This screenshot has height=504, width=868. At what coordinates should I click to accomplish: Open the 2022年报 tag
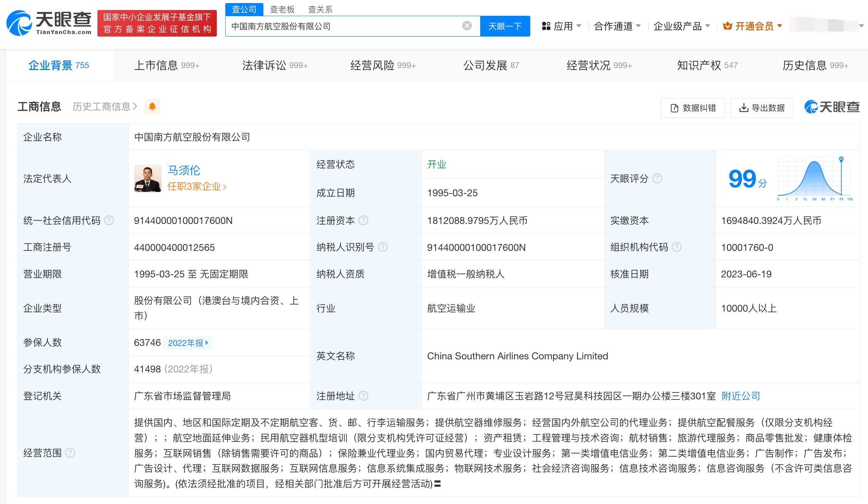point(188,343)
